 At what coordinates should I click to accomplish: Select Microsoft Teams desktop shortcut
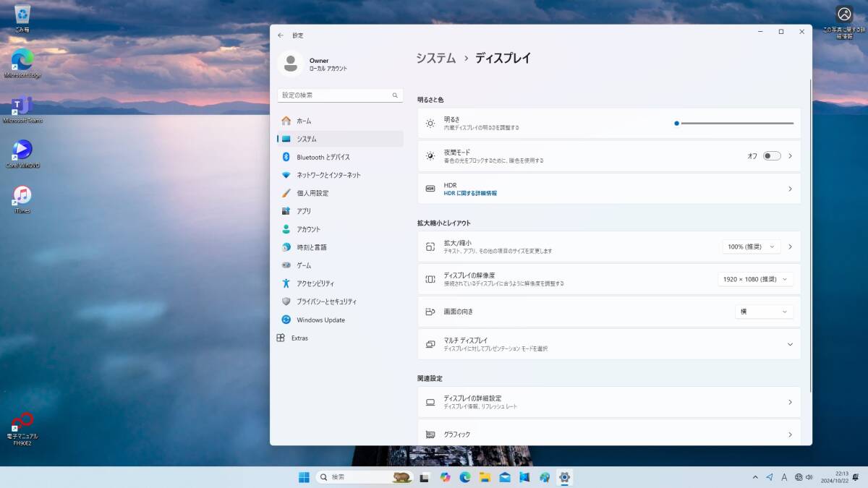coord(22,109)
